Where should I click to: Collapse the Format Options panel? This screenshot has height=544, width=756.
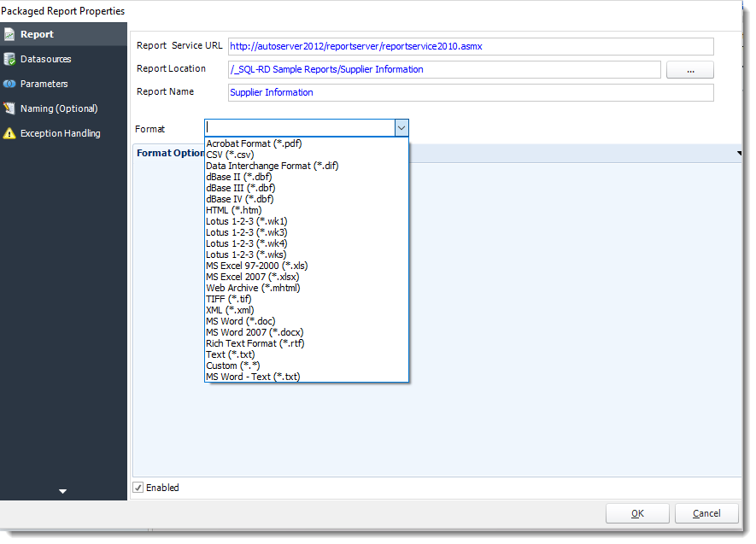740,153
